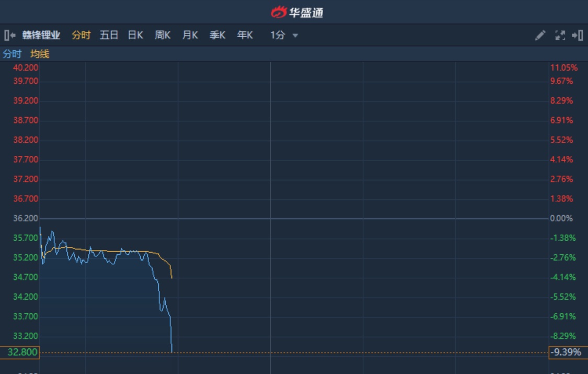The width and height of the screenshot is (588, 374).
Task: Click the -4.14% percent axis label
Action: pyautogui.click(x=563, y=277)
